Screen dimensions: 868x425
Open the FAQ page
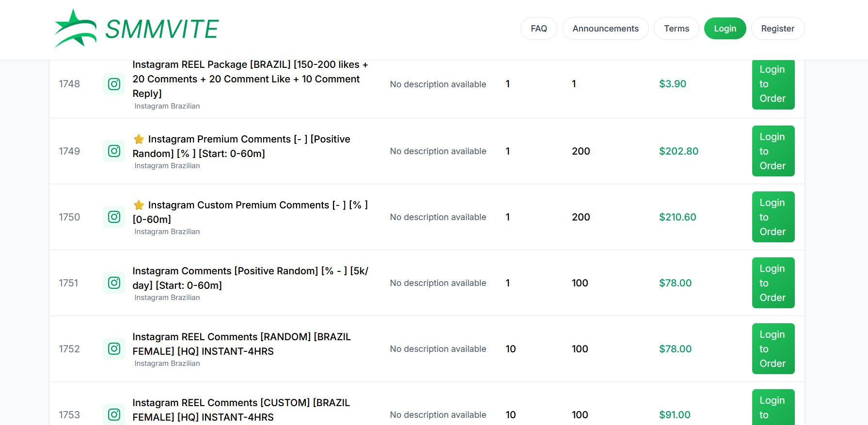538,29
